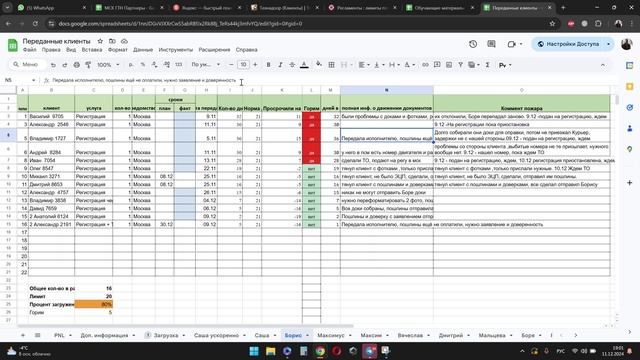Insert chart from toolbar
Screen dimensions: 640x360
click(x=449, y=65)
